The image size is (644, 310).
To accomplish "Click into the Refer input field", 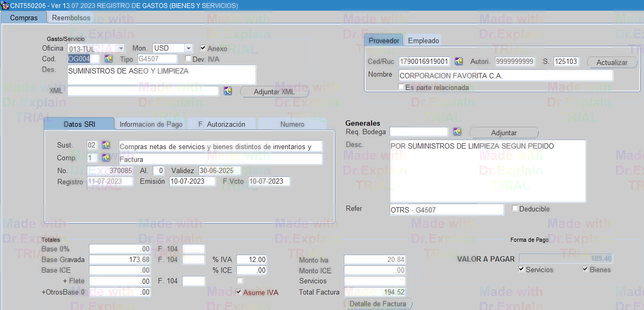I will [x=446, y=210].
